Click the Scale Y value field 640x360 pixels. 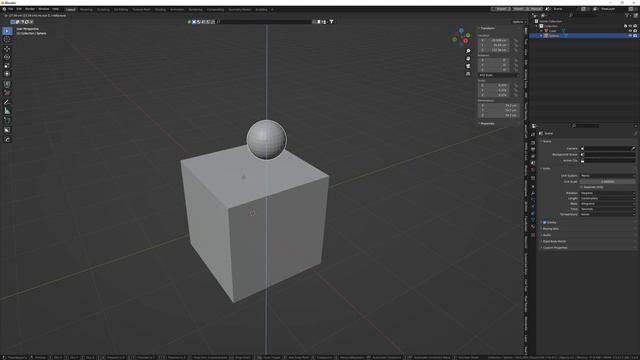tap(493, 90)
